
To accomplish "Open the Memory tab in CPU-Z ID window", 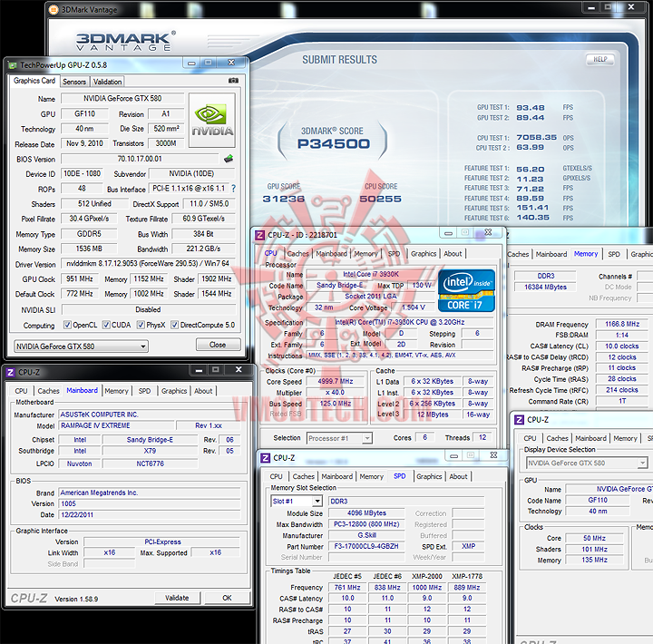I will (x=365, y=254).
